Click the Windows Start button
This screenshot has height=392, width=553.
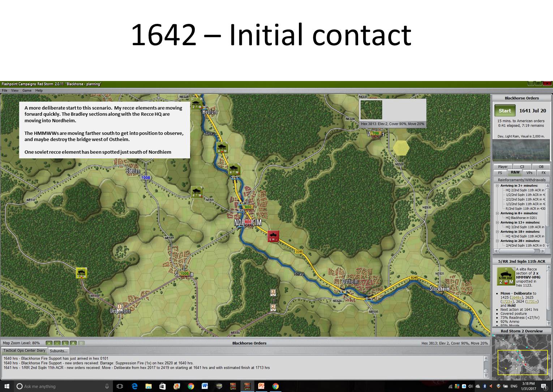[x=7, y=386]
